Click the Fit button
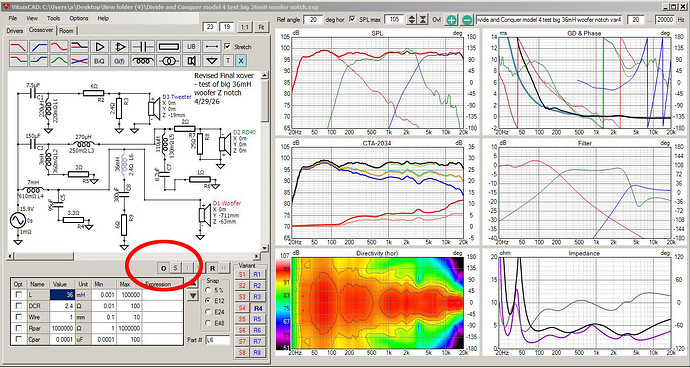Viewport: 690px width, 368px height. click(261, 27)
